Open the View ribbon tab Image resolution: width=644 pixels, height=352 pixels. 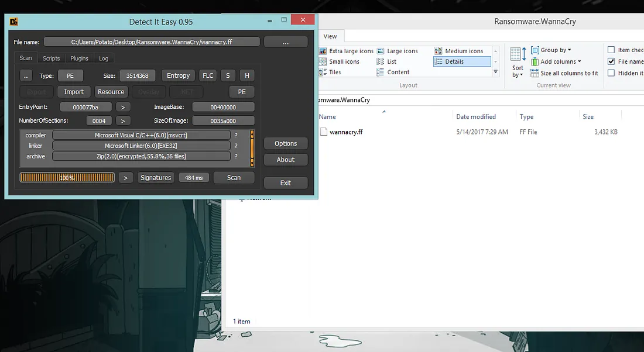pos(330,36)
